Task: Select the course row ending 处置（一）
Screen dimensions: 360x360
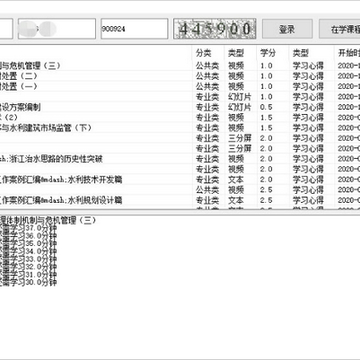Action: (180, 86)
